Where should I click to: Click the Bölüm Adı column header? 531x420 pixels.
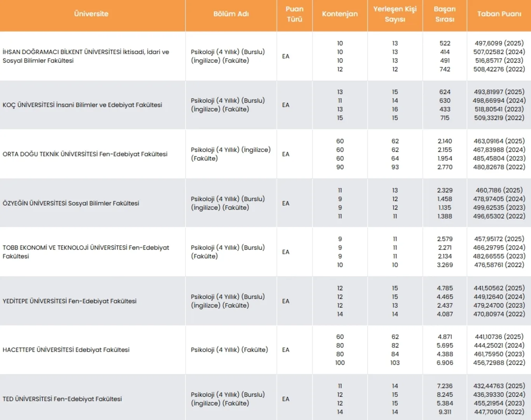(231, 14)
